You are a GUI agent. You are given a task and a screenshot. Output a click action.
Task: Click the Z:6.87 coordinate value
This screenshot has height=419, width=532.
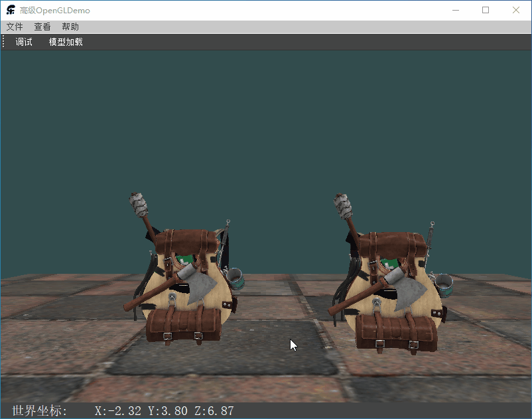click(x=214, y=411)
